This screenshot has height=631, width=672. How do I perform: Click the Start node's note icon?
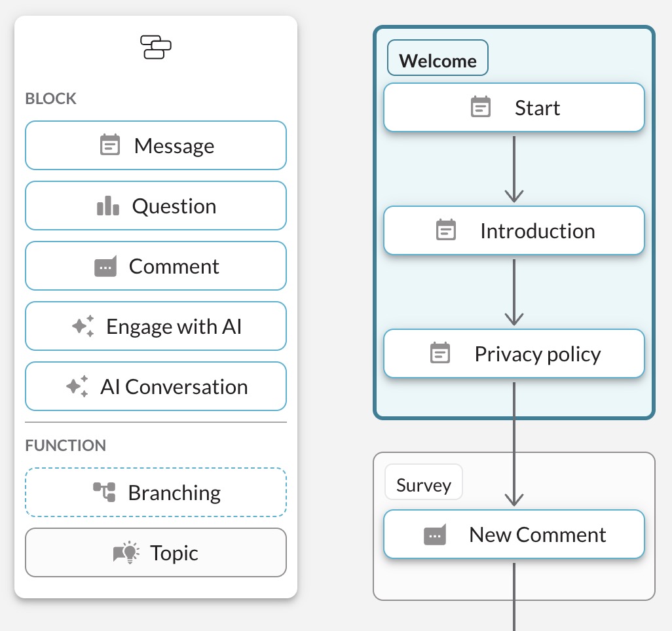click(x=481, y=107)
